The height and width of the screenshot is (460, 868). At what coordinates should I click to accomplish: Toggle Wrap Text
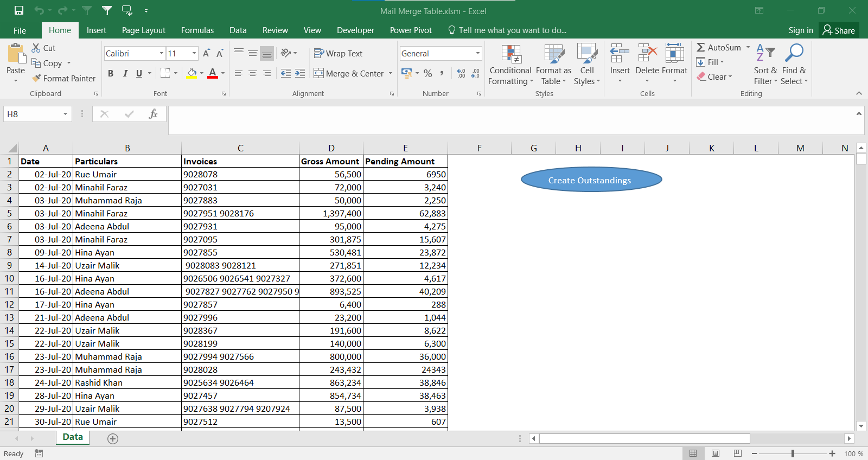pyautogui.click(x=338, y=53)
